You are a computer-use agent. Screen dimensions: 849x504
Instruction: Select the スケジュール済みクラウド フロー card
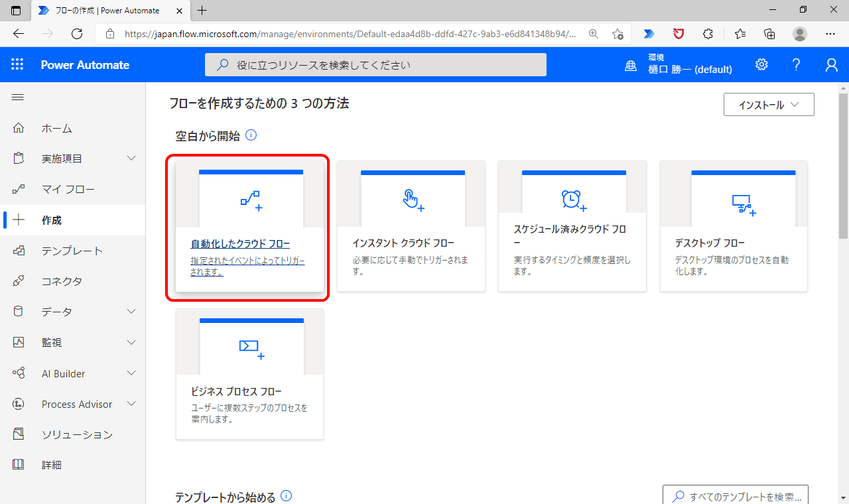point(572,226)
